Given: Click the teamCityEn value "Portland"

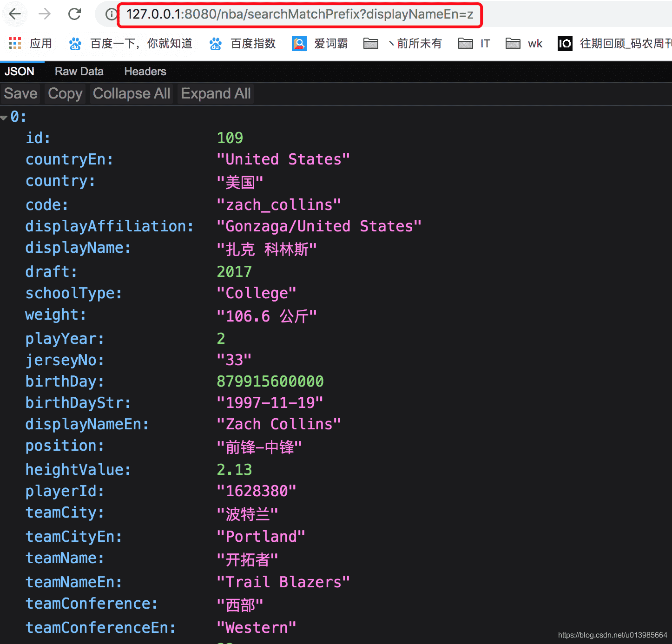Looking at the screenshot, I should tap(261, 537).
